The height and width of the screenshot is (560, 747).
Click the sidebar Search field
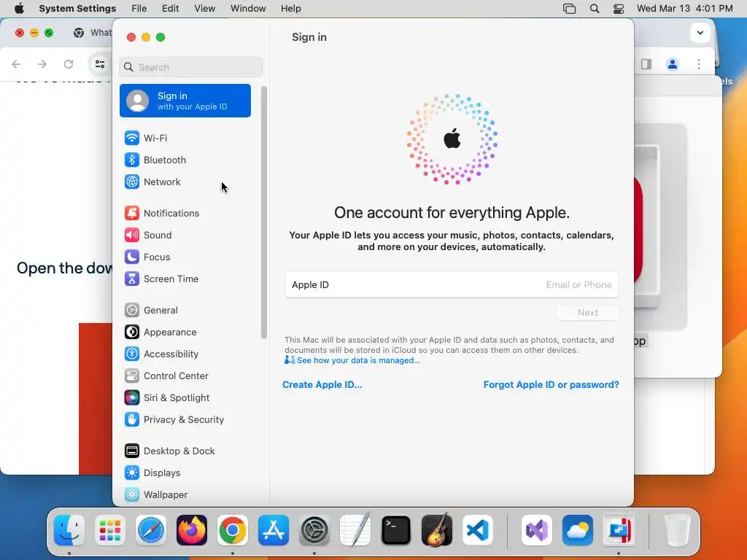pyautogui.click(x=190, y=67)
